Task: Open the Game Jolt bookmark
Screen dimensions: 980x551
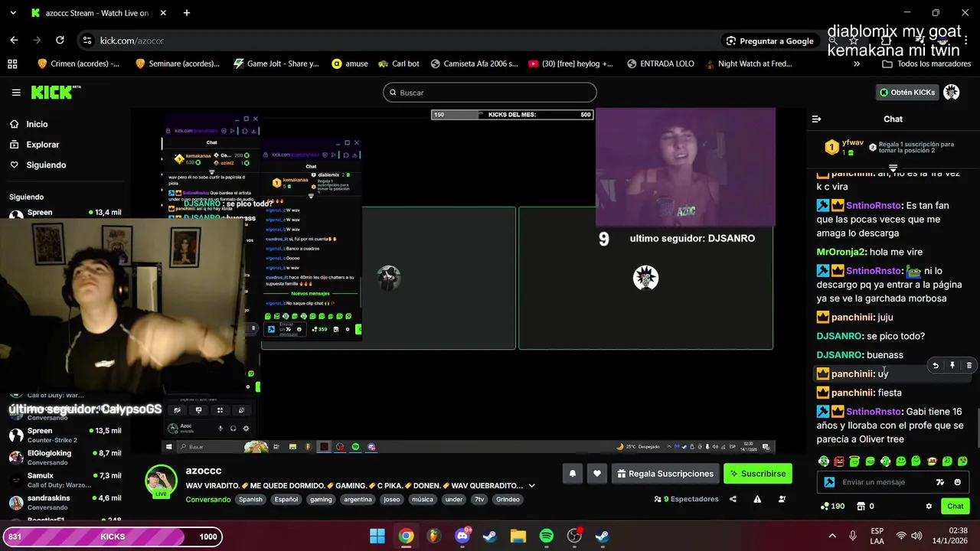Action: pos(276,64)
